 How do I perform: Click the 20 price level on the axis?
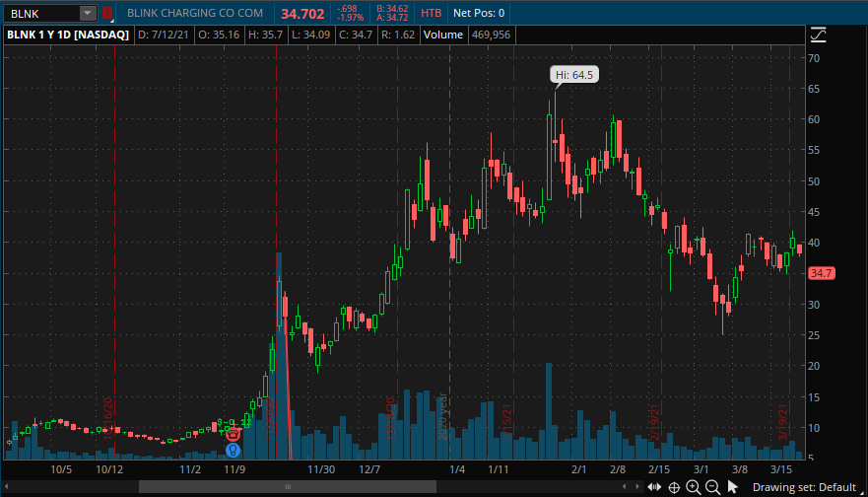814,366
